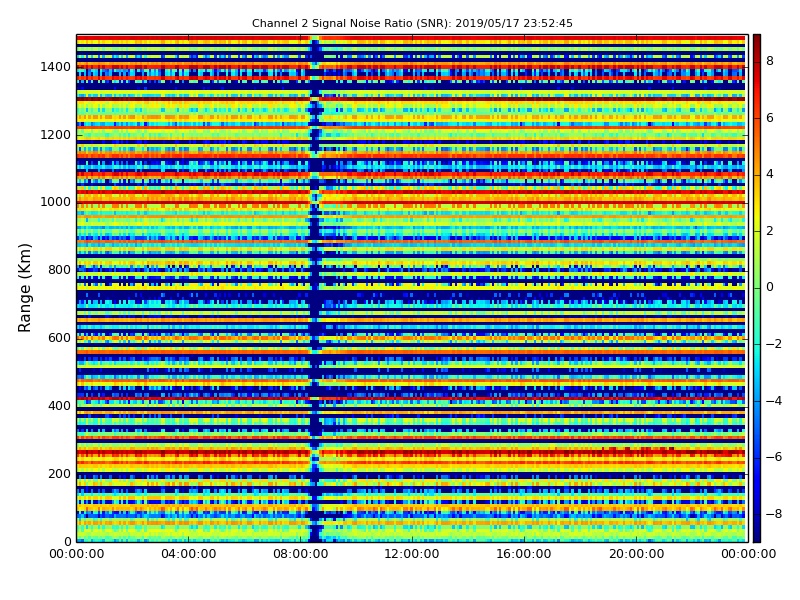
Task: Click the green midpoint of the colorbar near 0
Action: [757, 288]
